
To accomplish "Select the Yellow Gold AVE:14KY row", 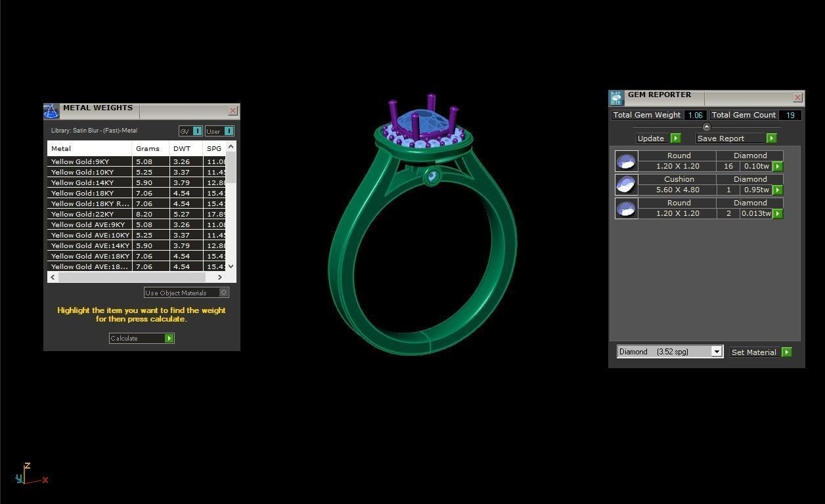I will pos(137,245).
